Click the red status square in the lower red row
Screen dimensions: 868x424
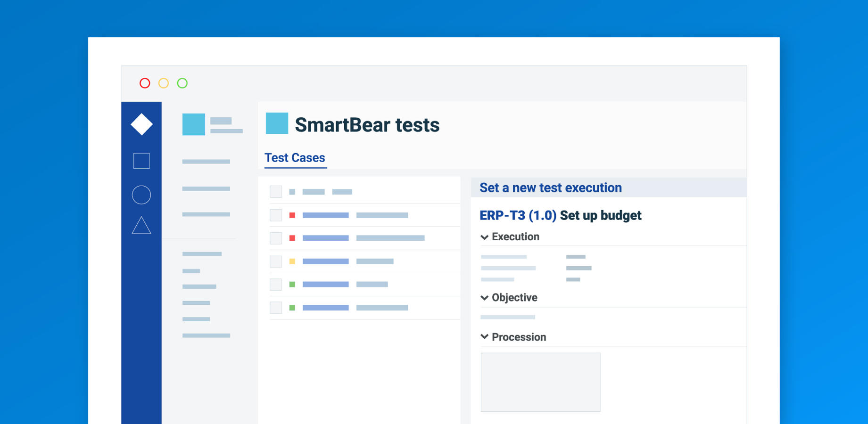[x=292, y=238]
